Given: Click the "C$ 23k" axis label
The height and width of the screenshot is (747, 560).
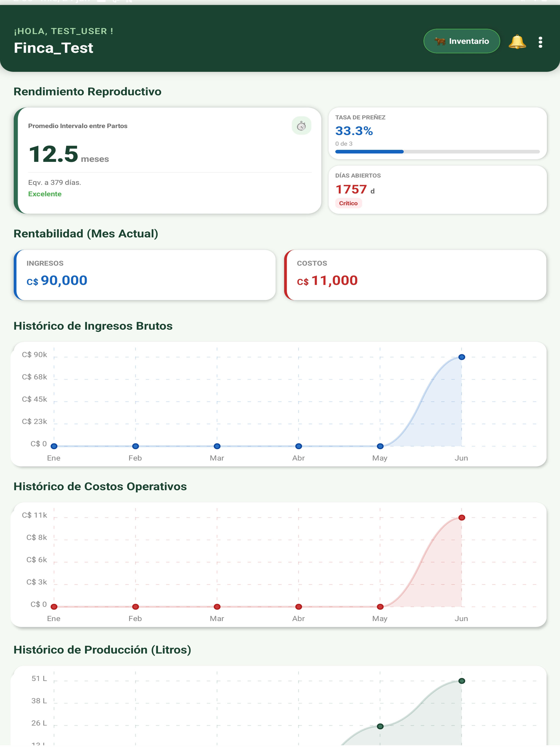Looking at the screenshot, I should 34,421.
